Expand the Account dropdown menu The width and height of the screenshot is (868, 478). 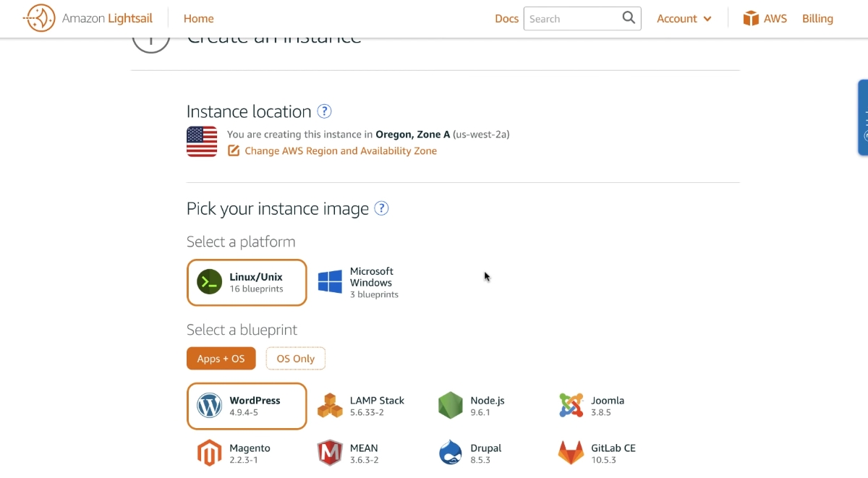point(684,19)
